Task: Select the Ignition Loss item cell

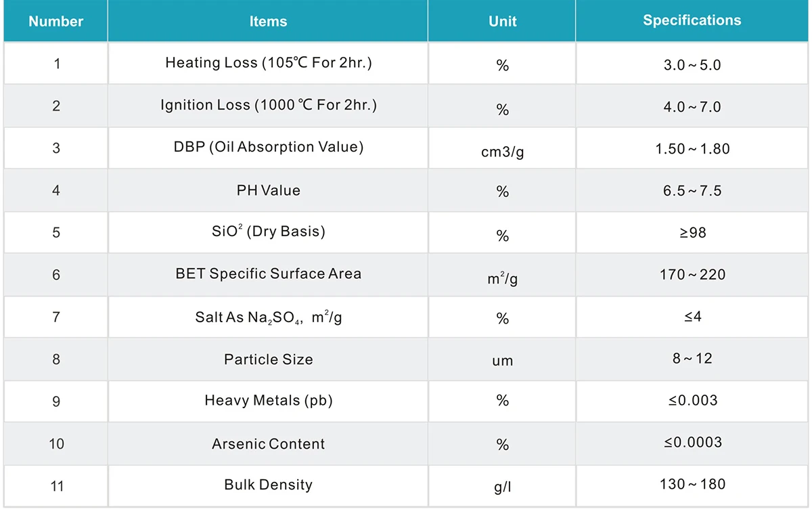Action: click(x=268, y=106)
